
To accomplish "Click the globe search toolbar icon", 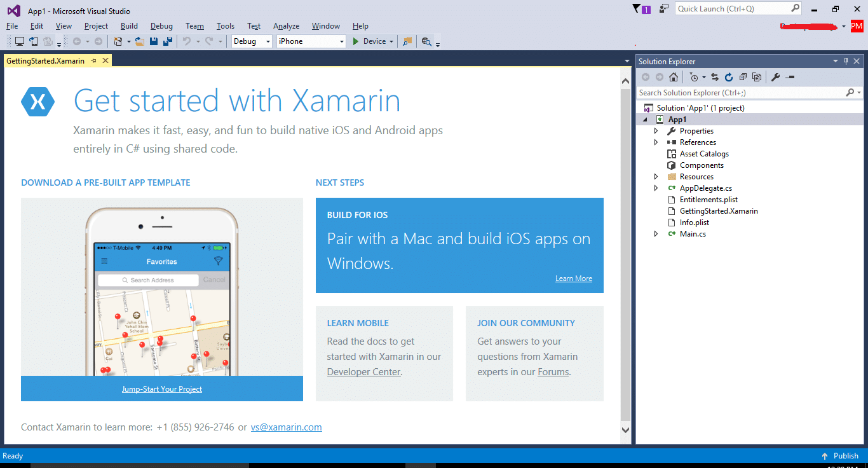I will 426,41.
